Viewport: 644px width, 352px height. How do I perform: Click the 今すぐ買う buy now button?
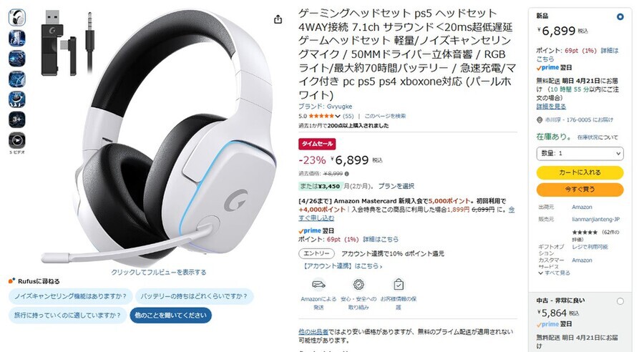(x=580, y=190)
